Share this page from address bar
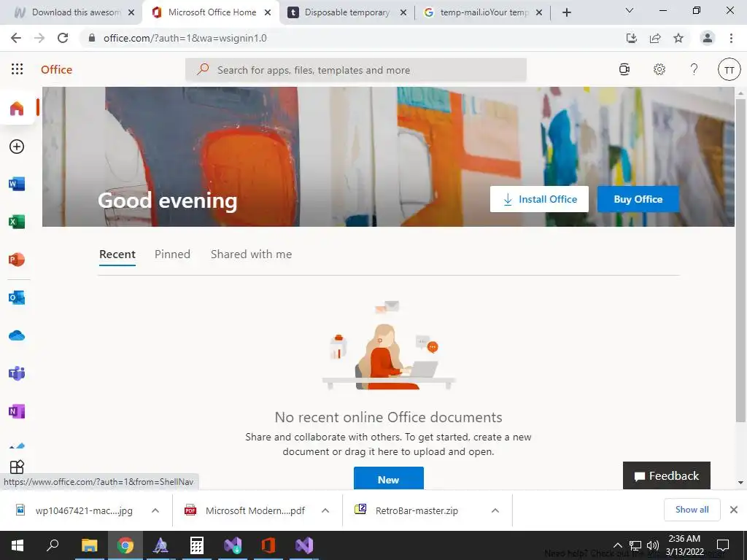 [x=655, y=38]
